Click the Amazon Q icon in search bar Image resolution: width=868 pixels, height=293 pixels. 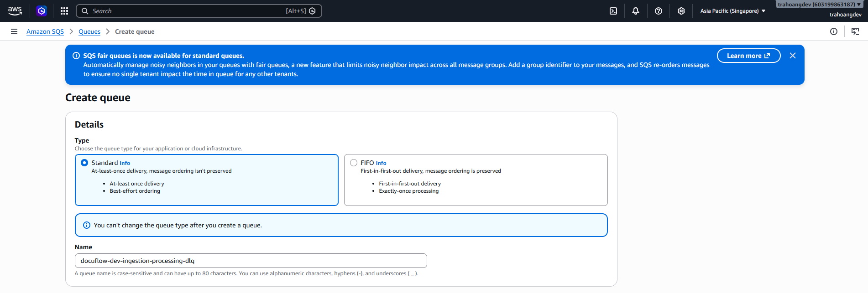313,11
